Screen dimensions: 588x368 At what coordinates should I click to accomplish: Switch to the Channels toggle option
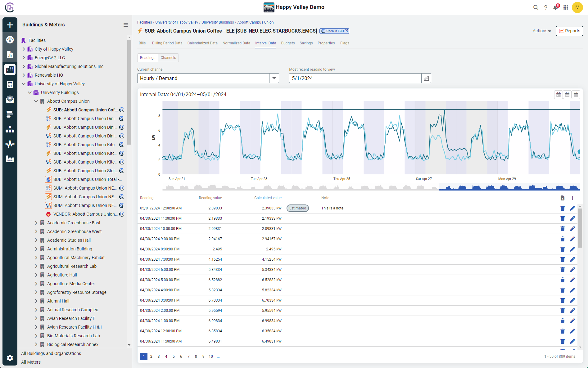point(168,57)
